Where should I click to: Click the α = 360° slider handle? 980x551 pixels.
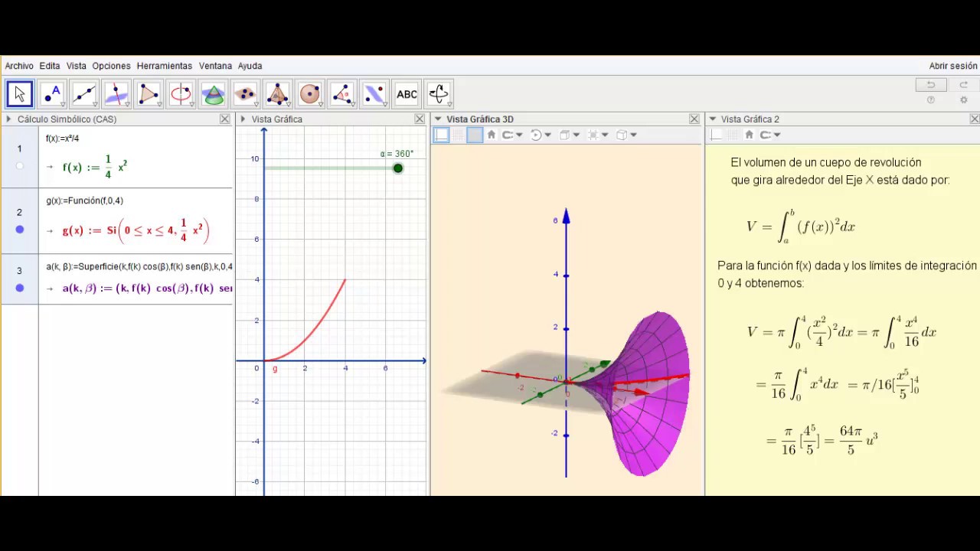pos(398,168)
